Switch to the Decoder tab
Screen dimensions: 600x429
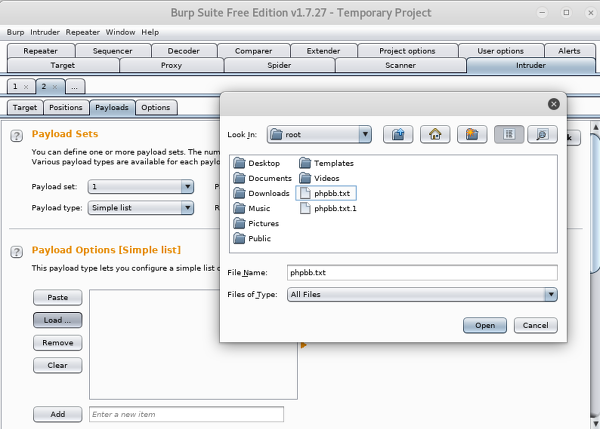[x=184, y=51]
